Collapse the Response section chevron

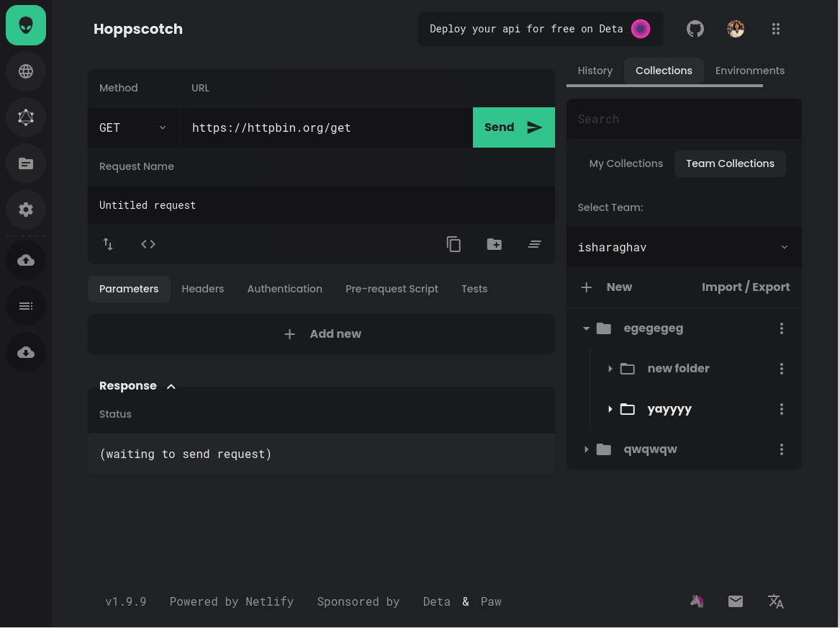tap(171, 386)
